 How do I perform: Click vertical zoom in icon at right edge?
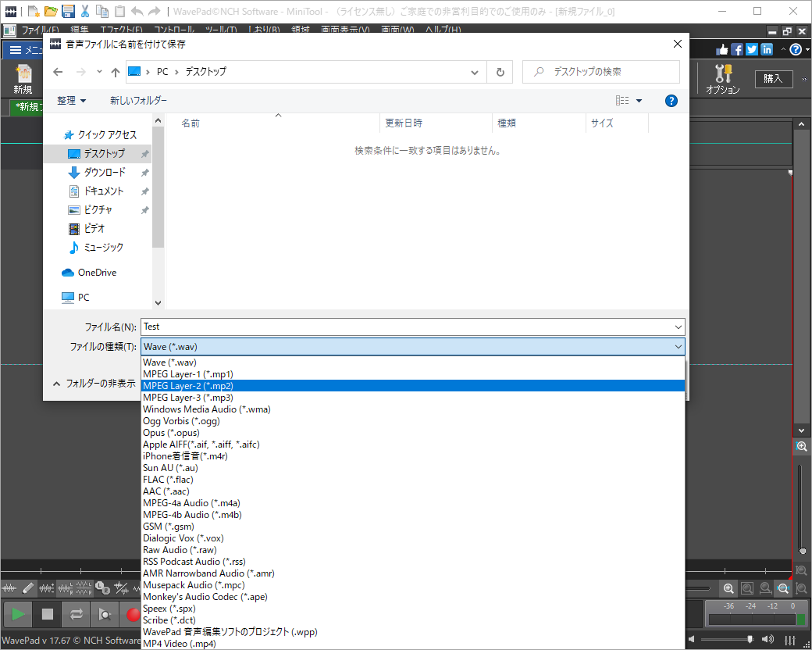[802, 446]
